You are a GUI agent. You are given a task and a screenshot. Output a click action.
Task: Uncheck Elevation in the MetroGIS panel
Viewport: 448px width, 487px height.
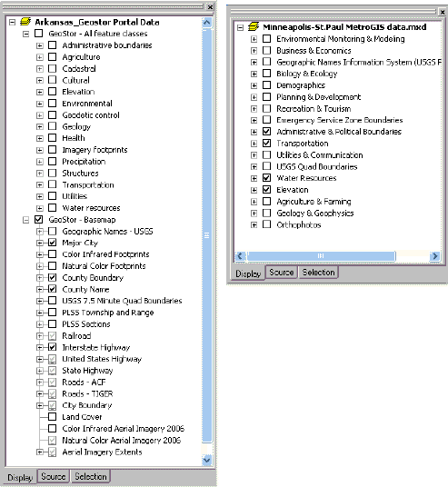pos(266,190)
